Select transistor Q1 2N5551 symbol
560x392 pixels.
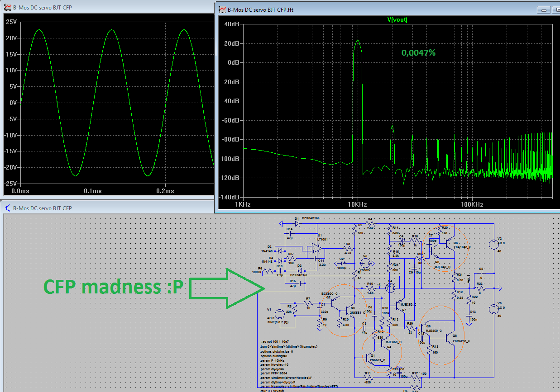point(370,358)
